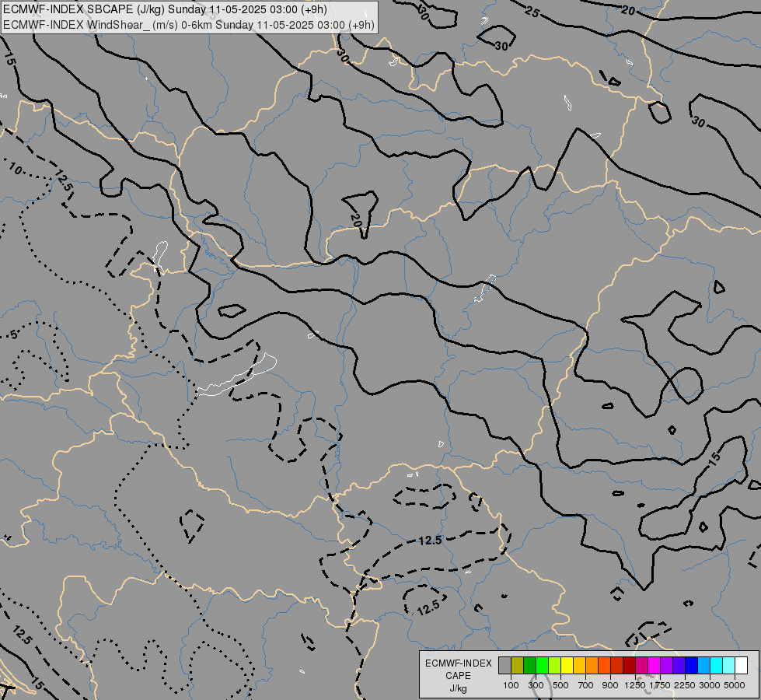
Task: Click the '20' contour label at top right
Action: tap(628, 10)
